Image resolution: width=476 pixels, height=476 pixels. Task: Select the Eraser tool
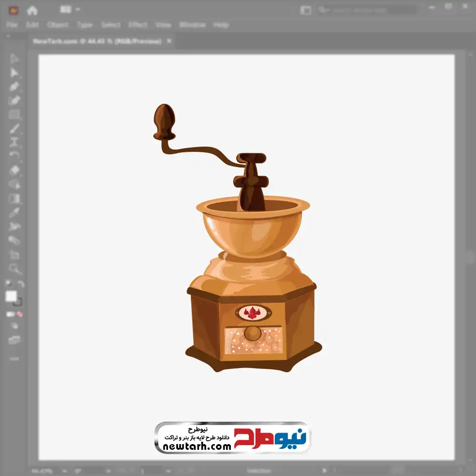[x=14, y=170]
